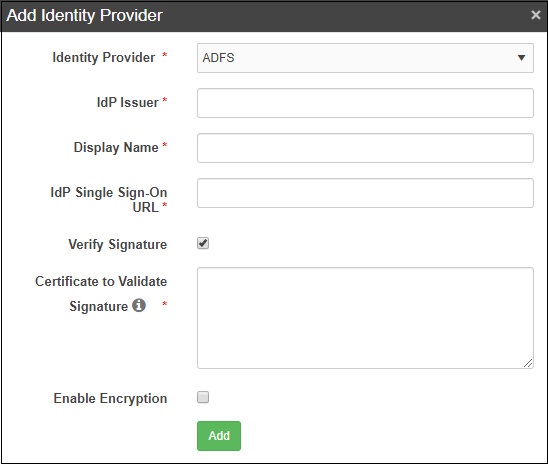Click the Enable Encryption label text
This screenshot has height=464, width=548.
110,398
